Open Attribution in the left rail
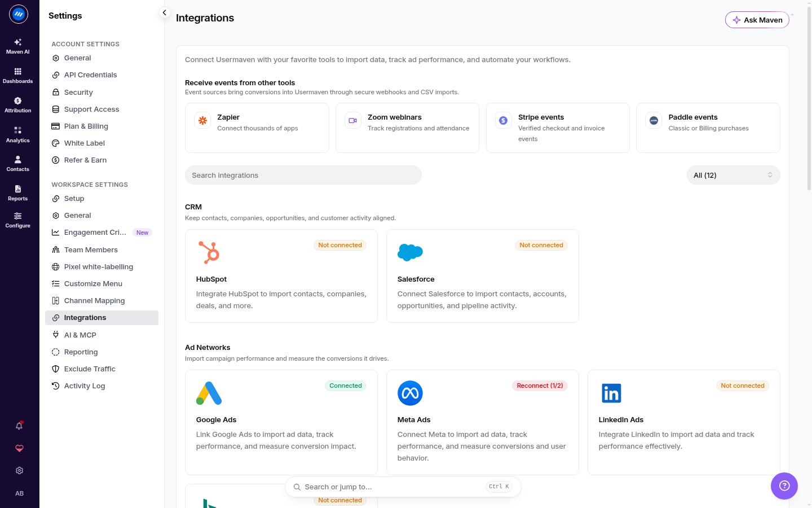Viewport: 812px width, 508px height. 18,105
